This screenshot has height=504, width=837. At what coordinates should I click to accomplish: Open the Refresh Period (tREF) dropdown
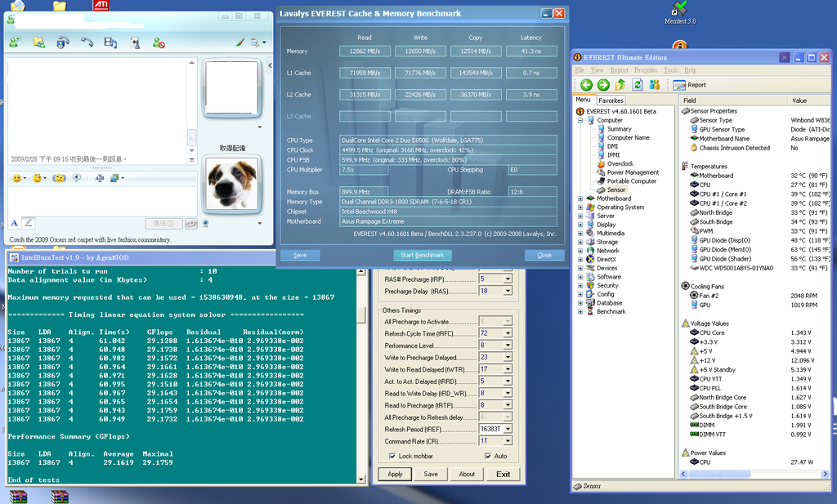508,429
